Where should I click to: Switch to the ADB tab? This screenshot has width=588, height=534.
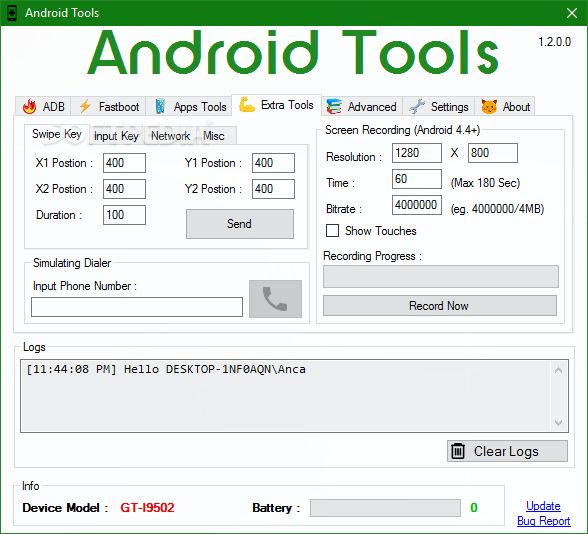tap(43, 106)
